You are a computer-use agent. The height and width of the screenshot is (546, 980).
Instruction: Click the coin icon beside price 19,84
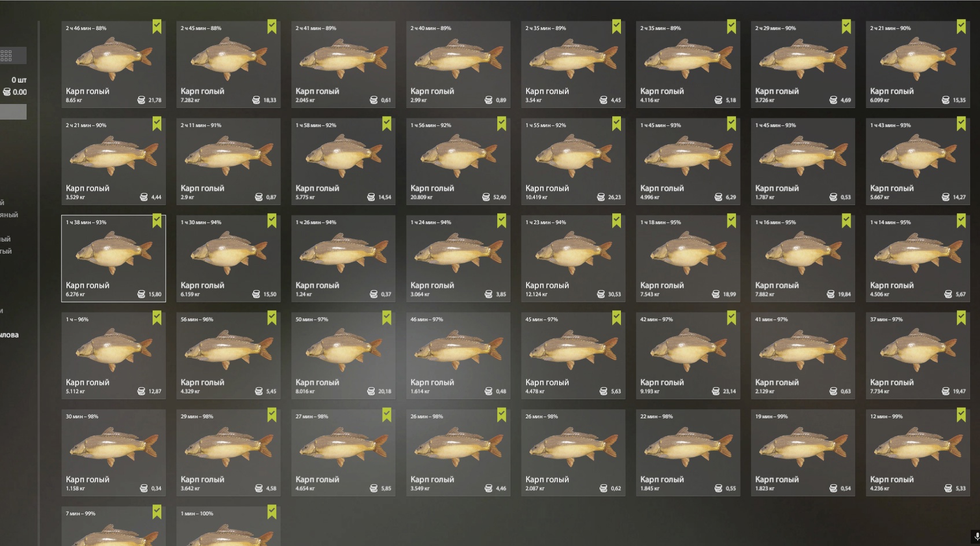click(831, 294)
